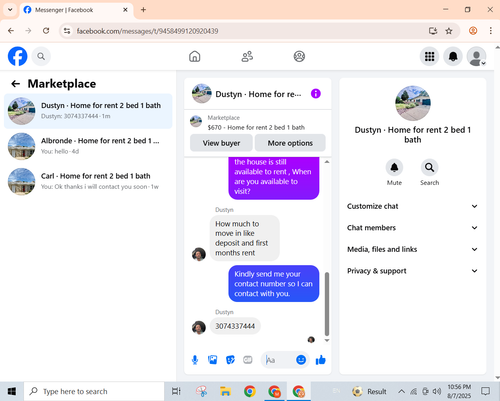Open the apps grid menu icon
The height and width of the screenshot is (401, 500).
429,56
